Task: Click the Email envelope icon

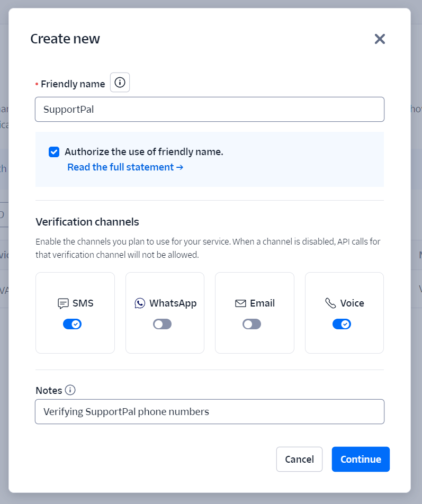Action: tap(240, 303)
